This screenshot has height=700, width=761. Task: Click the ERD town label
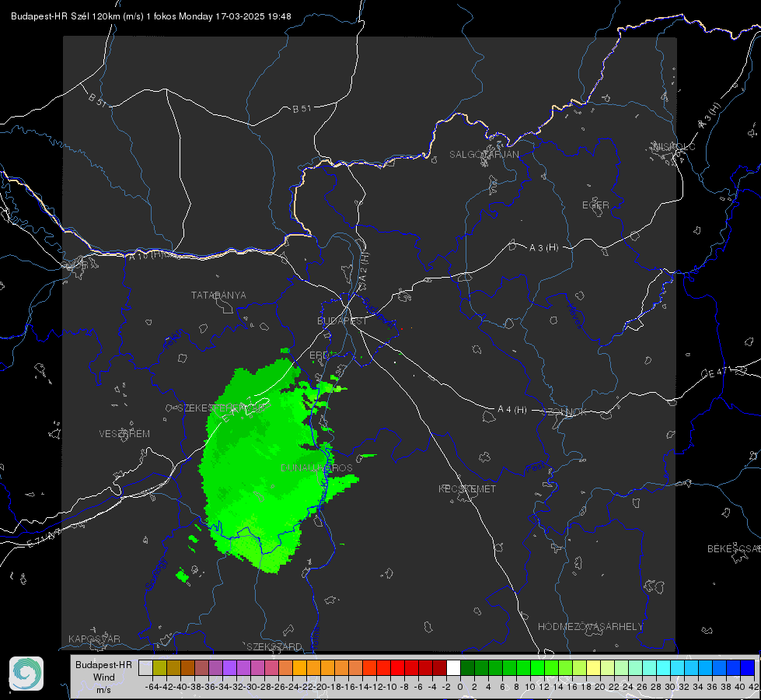coord(319,355)
